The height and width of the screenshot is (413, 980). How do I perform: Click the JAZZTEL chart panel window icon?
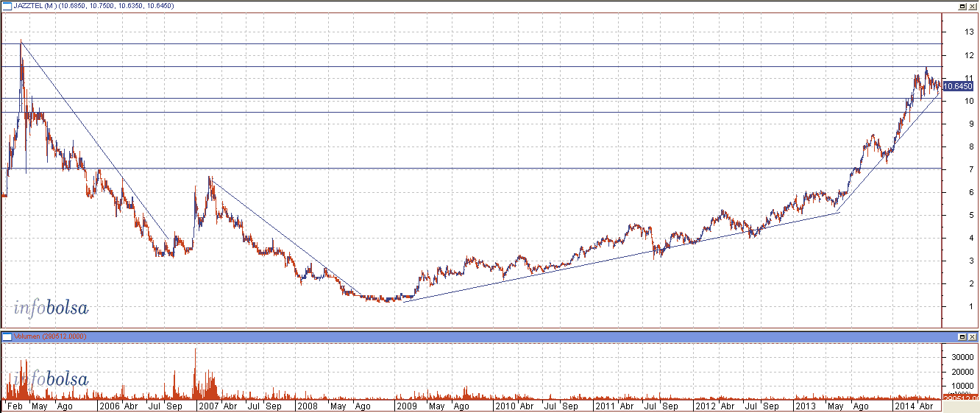[x=7, y=6]
